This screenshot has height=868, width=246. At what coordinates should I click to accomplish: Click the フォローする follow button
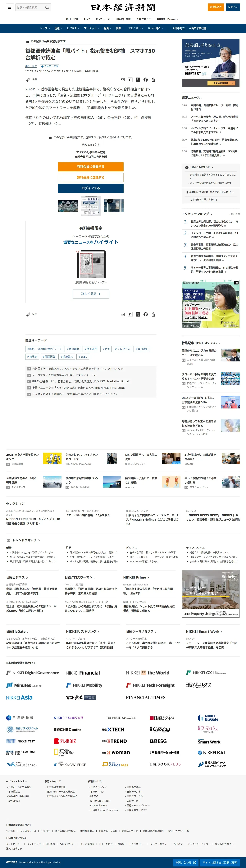49,66
